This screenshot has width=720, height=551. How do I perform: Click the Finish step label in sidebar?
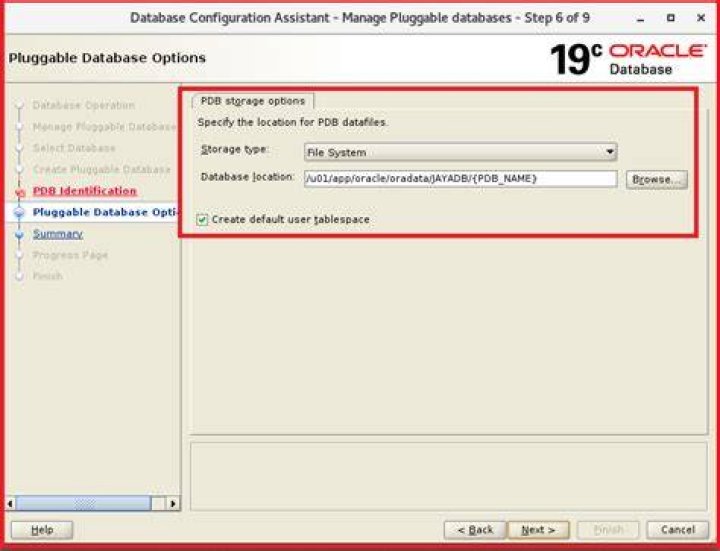coord(47,276)
